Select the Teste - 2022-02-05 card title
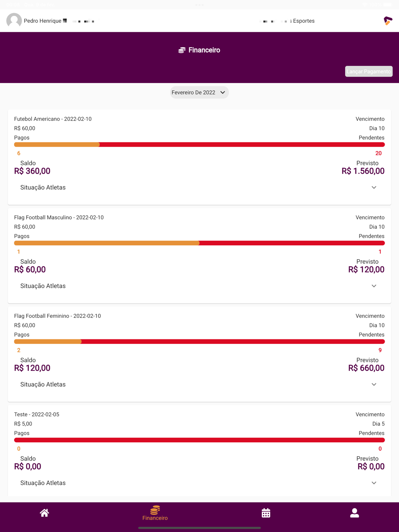The image size is (399, 532). click(37, 414)
